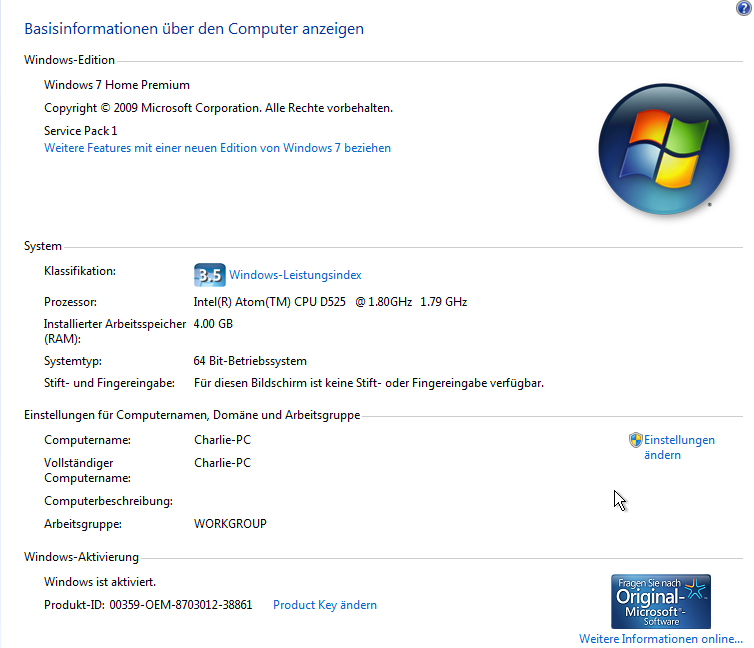Click the Arbeitsgruppe label
Screen dimensions: 754x648
(83, 524)
